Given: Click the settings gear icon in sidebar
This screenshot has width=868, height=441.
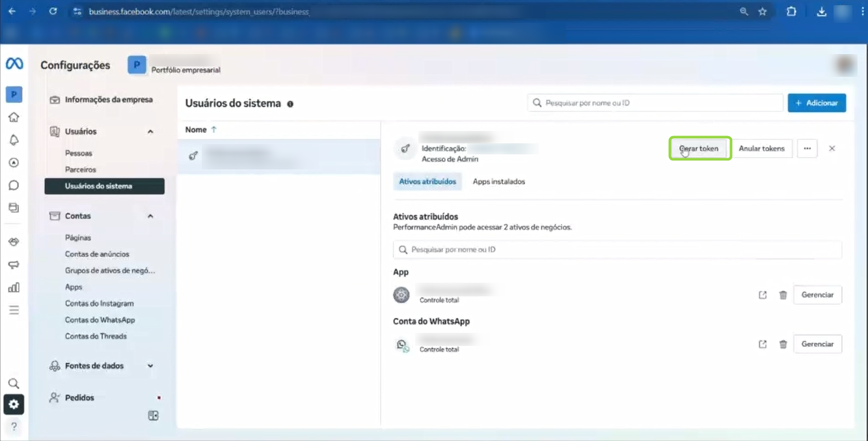Looking at the screenshot, I should click(14, 405).
